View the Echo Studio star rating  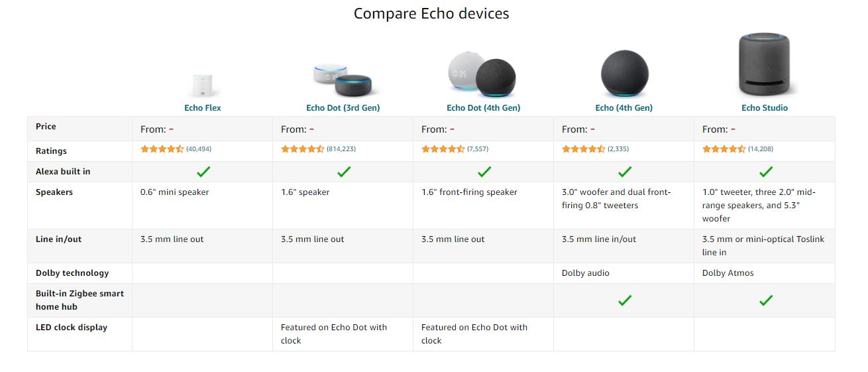(x=724, y=149)
